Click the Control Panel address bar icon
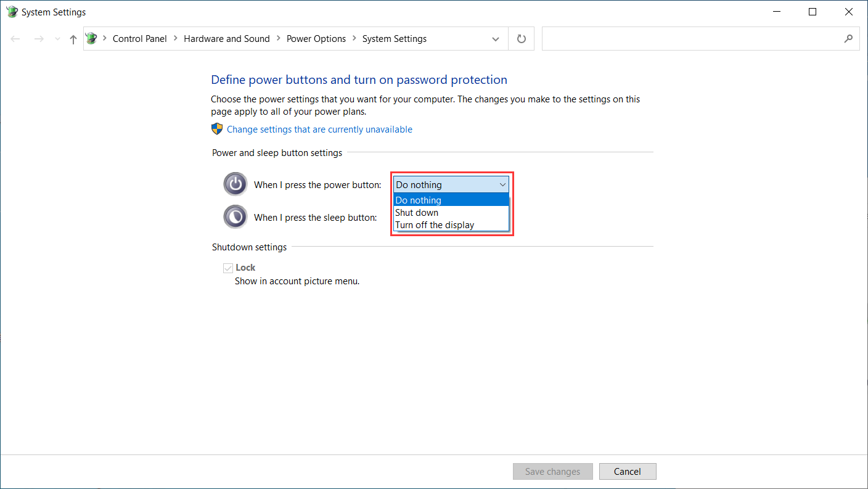The width and height of the screenshot is (868, 489). (92, 39)
